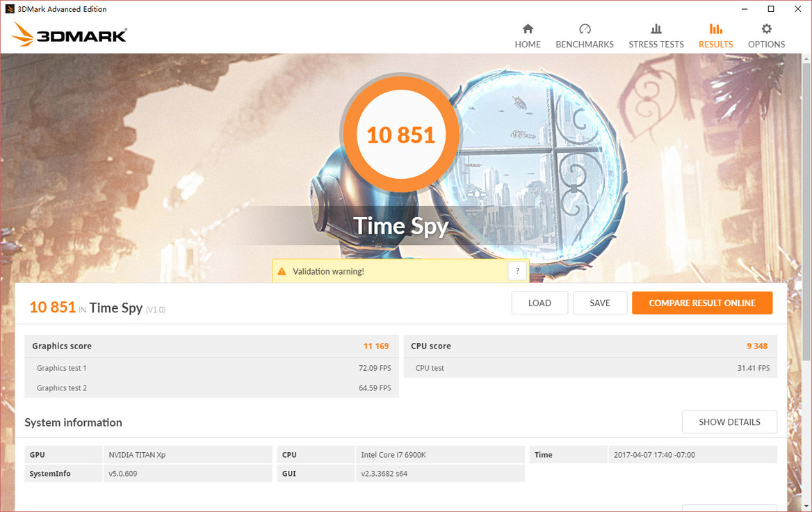Open Stress Tests via the bar chart icon

(656, 29)
